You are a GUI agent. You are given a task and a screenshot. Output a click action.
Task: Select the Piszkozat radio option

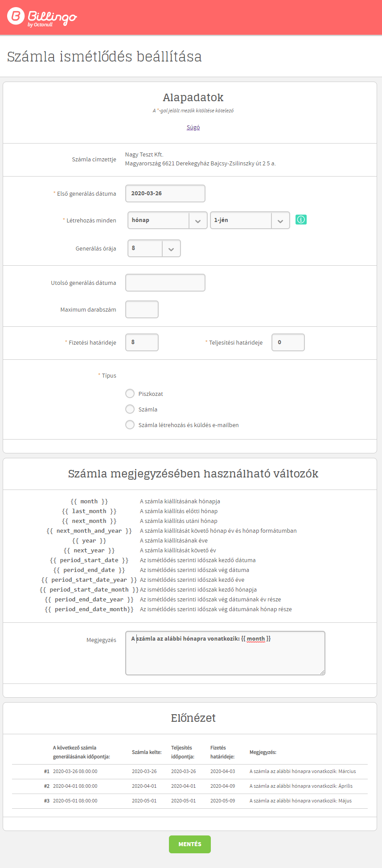click(130, 394)
